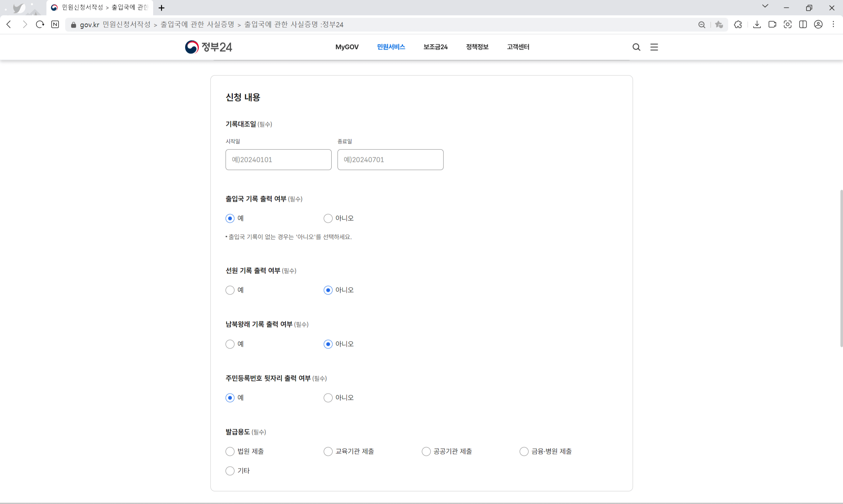Click the bookmark star icon
843x504 pixels.
pyautogui.click(x=719, y=24)
